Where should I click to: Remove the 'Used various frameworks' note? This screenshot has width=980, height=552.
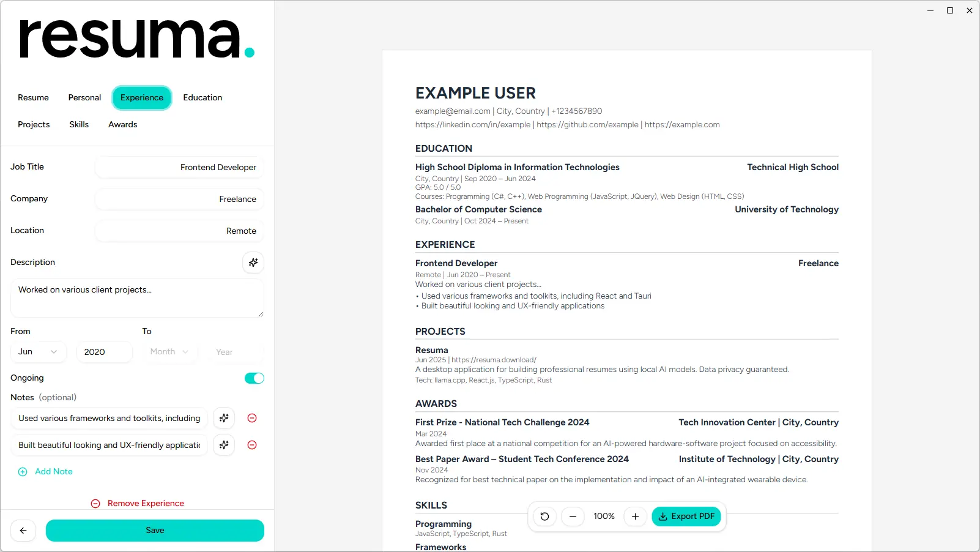click(x=252, y=418)
